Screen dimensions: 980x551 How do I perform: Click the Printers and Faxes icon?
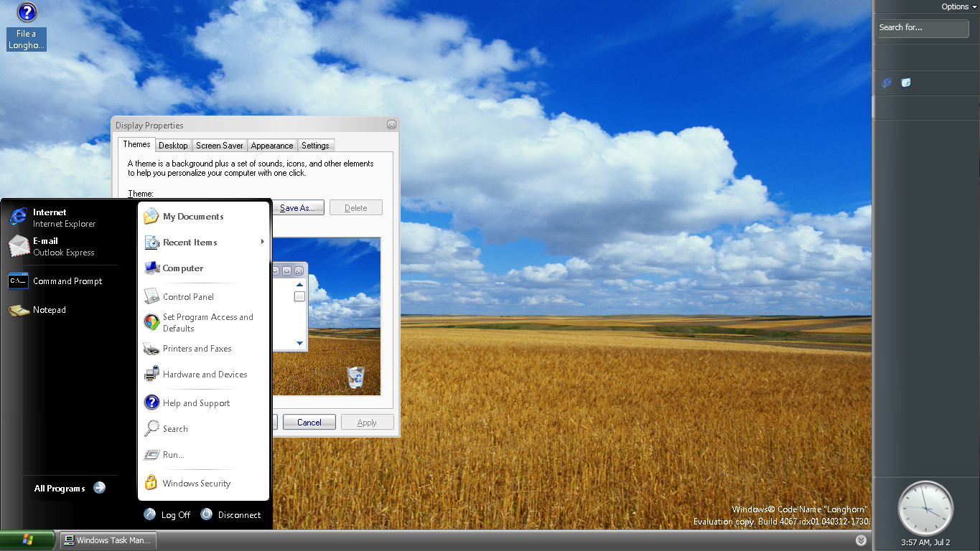[x=151, y=349]
